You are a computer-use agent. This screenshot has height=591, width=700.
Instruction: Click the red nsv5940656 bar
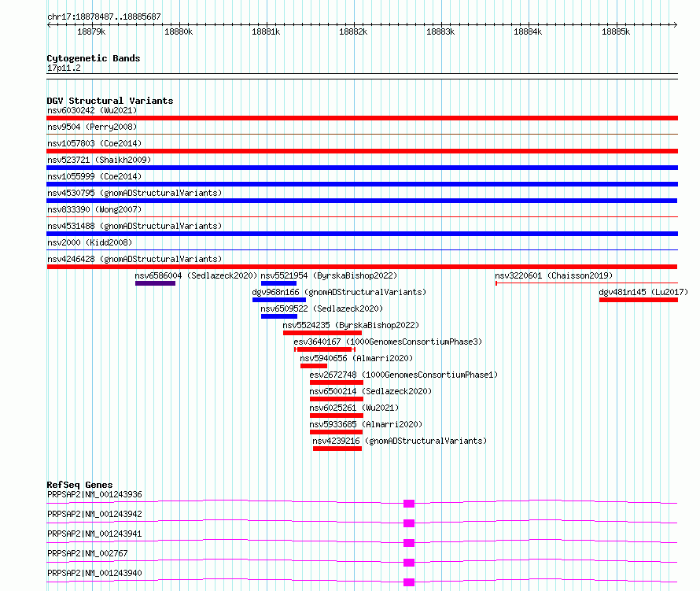(x=314, y=366)
